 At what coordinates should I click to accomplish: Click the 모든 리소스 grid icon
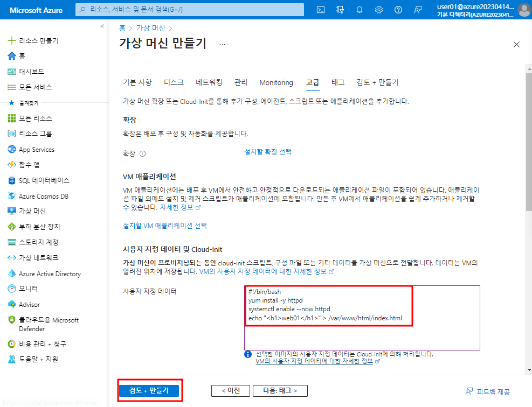tap(12, 118)
